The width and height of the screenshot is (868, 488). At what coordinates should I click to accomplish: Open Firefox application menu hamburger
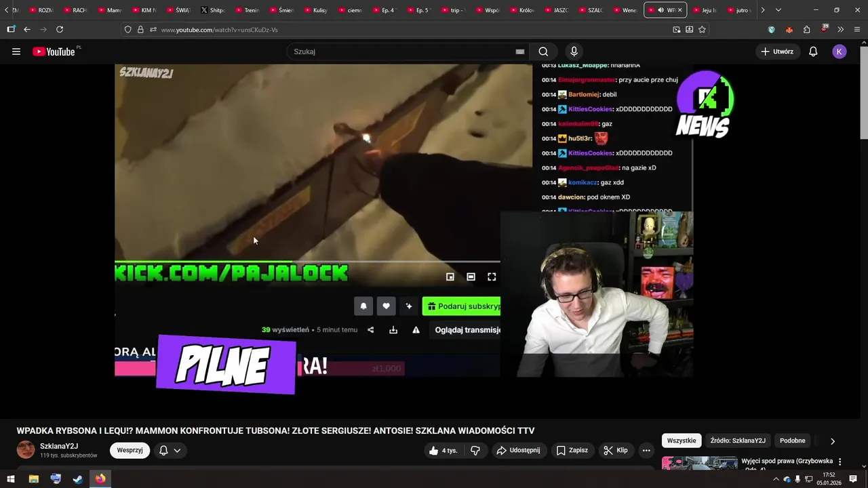(x=858, y=30)
